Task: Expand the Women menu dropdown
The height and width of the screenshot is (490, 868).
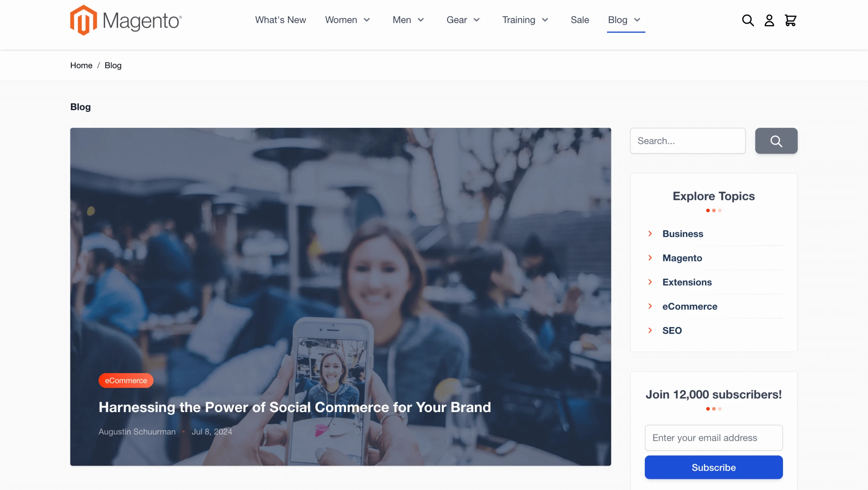Action: point(367,20)
